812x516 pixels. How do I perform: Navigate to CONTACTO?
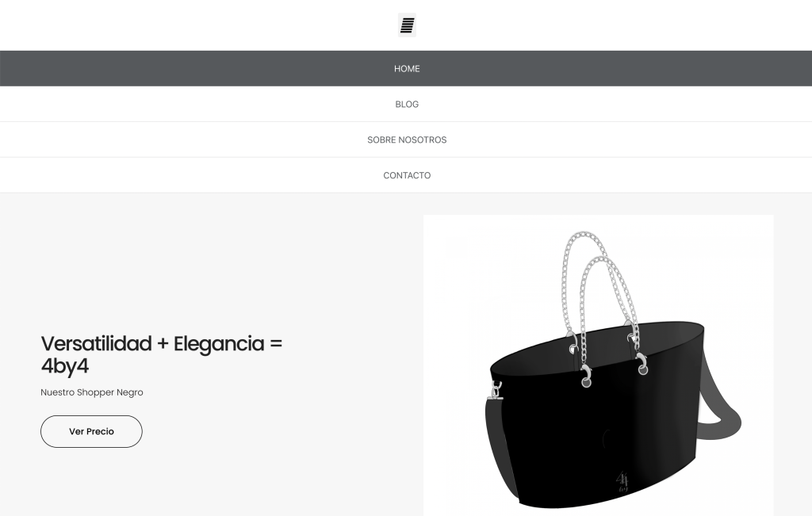point(406,175)
